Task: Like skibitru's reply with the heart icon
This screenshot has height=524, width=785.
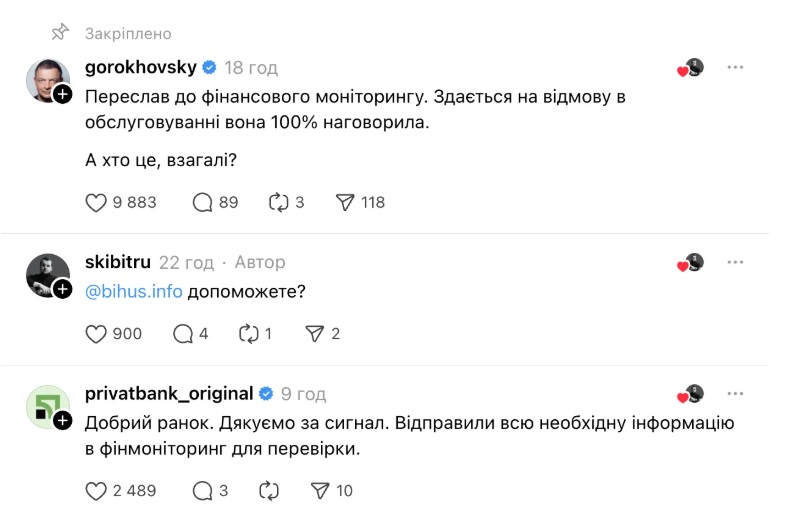Action: click(96, 334)
